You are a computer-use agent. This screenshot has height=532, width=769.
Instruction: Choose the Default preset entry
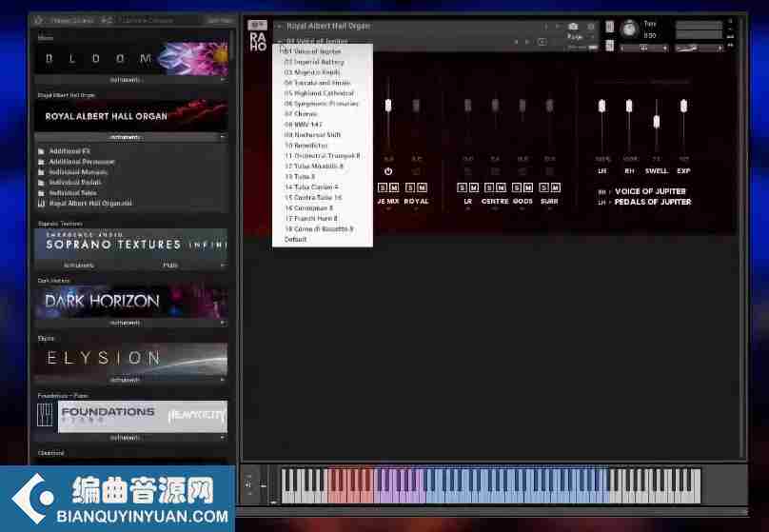[323, 239]
